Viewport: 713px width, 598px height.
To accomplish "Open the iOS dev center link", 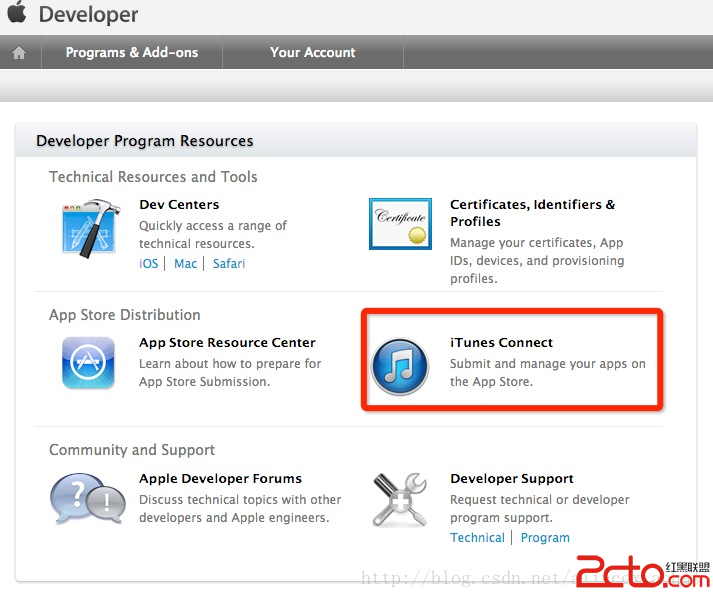I will pyautogui.click(x=149, y=264).
